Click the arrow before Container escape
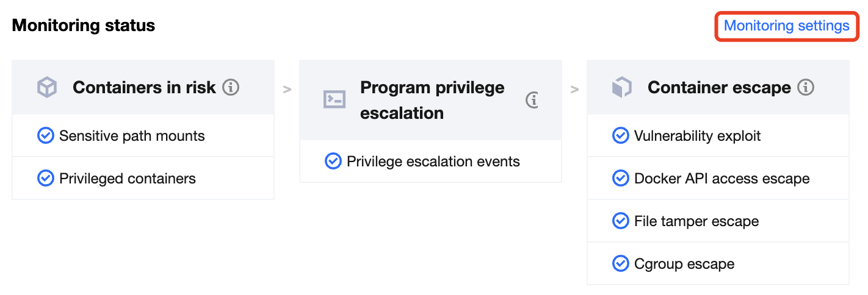This screenshot has height=295, width=868. pyautogui.click(x=574, y=90)
